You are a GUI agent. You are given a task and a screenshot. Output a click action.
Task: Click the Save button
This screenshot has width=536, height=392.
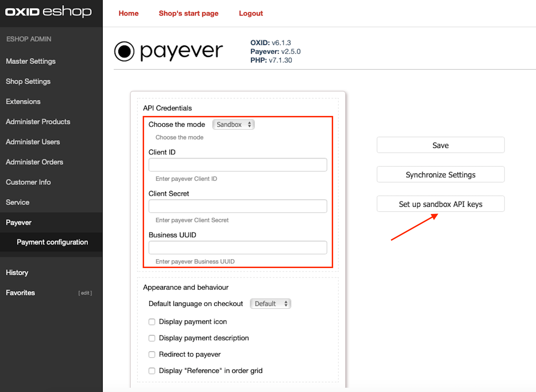point(441,145)
